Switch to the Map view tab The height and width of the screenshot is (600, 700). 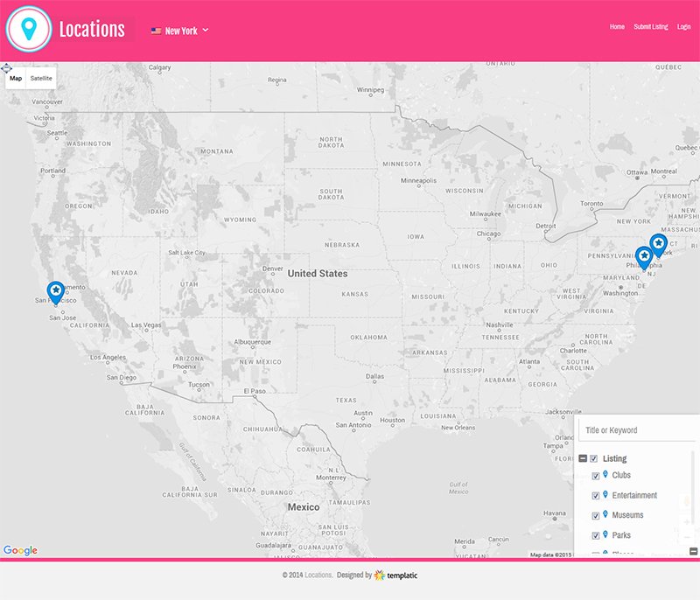point(16,78)
